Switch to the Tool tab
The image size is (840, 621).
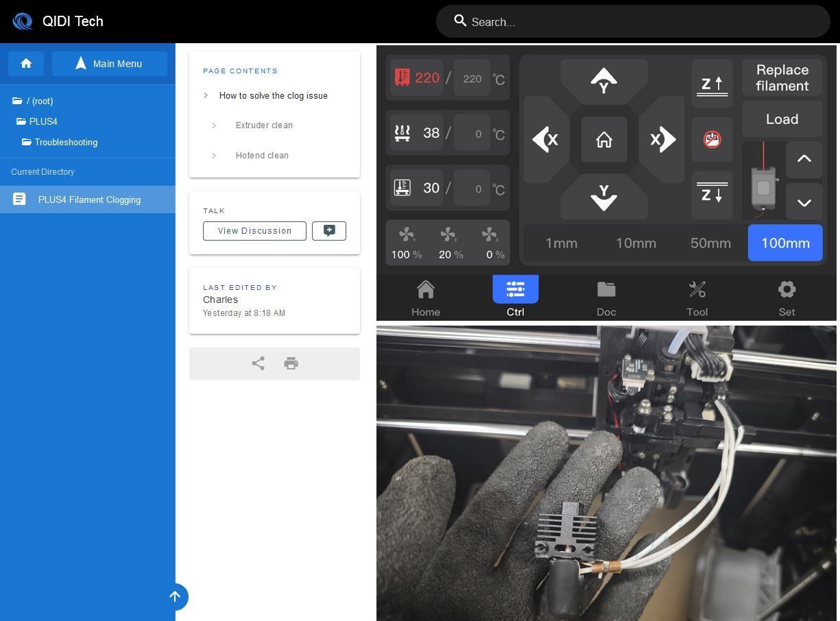(x=697, y=298)
